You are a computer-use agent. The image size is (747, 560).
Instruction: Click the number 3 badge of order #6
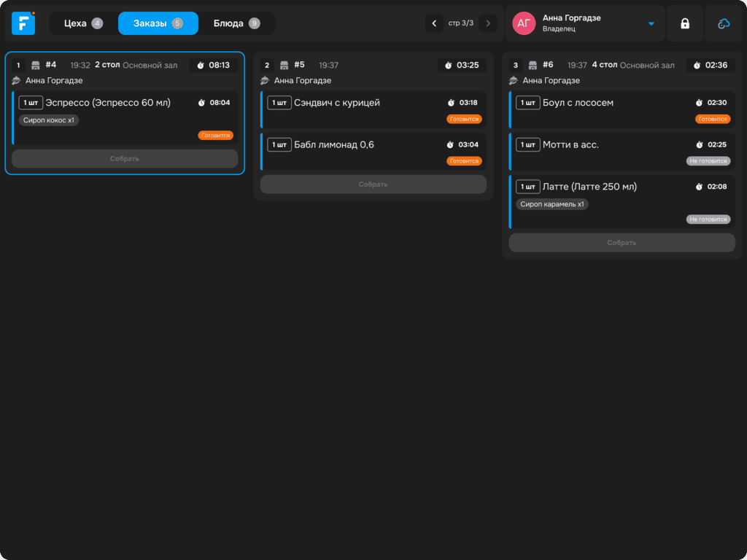(x=516, y=65)
